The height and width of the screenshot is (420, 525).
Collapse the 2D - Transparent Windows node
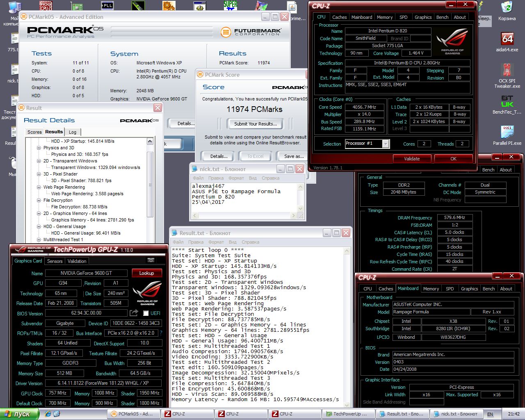tap(39, 161)
